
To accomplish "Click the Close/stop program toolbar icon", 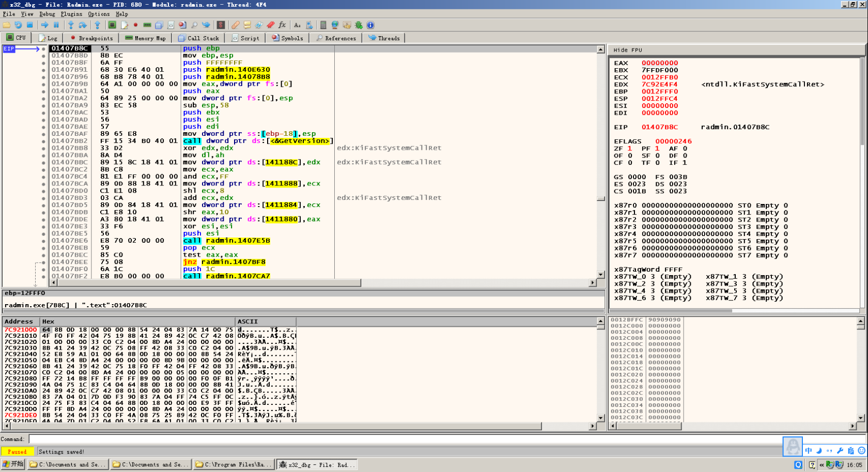I will click(x=29, y=25).
